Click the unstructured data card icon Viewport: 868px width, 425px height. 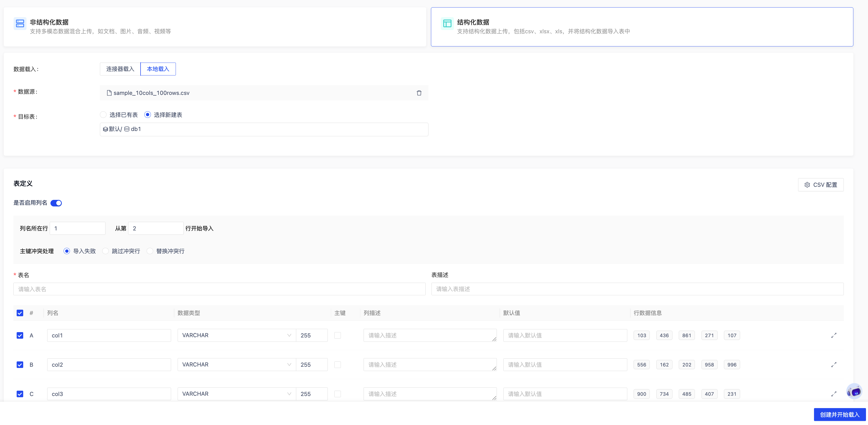click(x=20, y=23)
